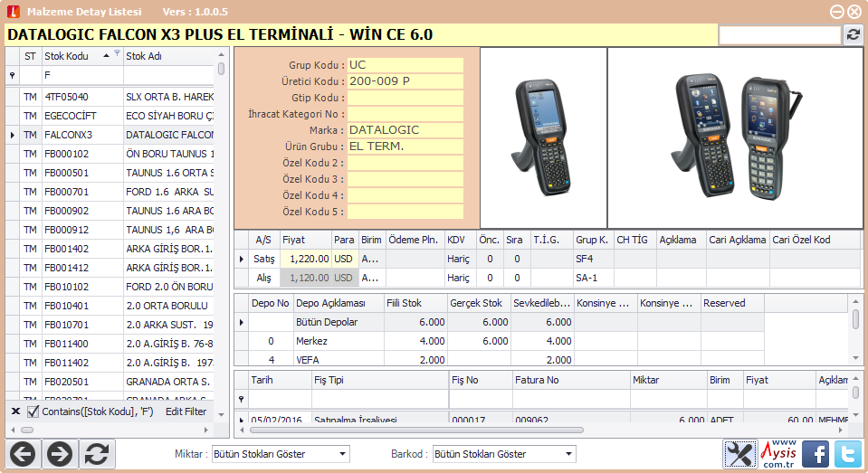Screen dimensions: 868x473
Task: Click the bottom refresh button
Action: pyautogui.click(x=97, y=454)
